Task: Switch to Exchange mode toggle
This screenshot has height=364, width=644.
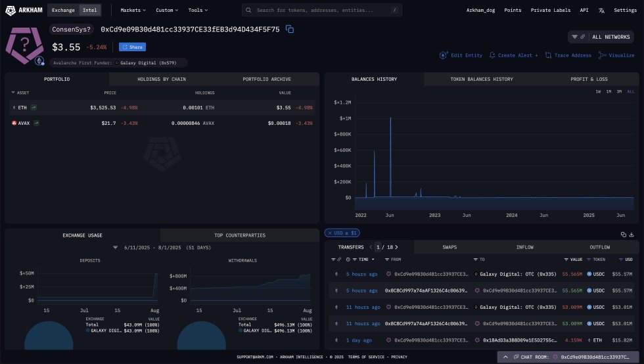Action: click(x=63, y=11)
